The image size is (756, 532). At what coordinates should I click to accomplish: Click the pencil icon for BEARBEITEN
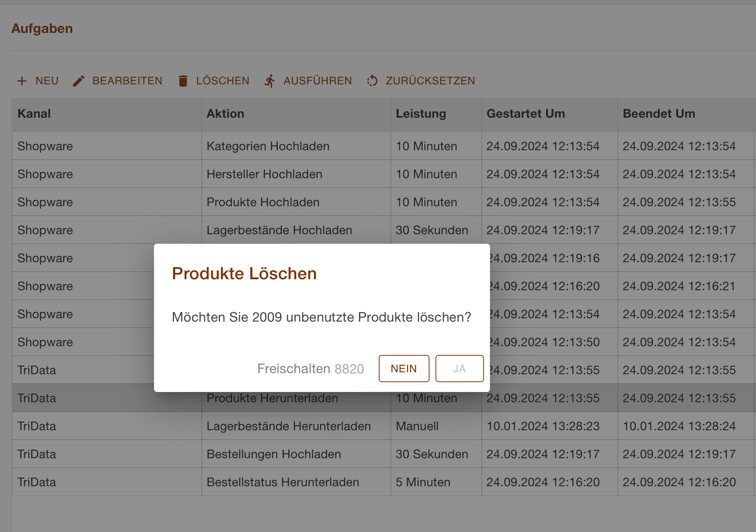click(x=79, y=81)
